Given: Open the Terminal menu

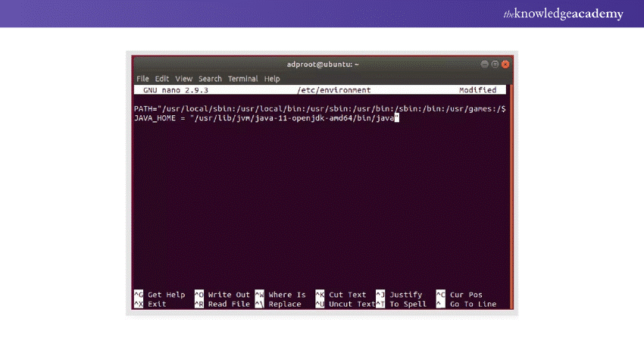Looking at the screenshot, I should 242,79.
